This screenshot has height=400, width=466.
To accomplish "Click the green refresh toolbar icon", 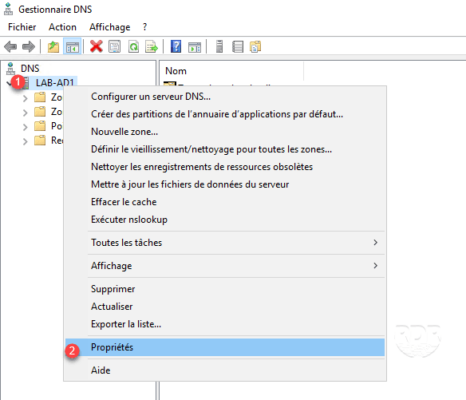I will click(133, 47).
